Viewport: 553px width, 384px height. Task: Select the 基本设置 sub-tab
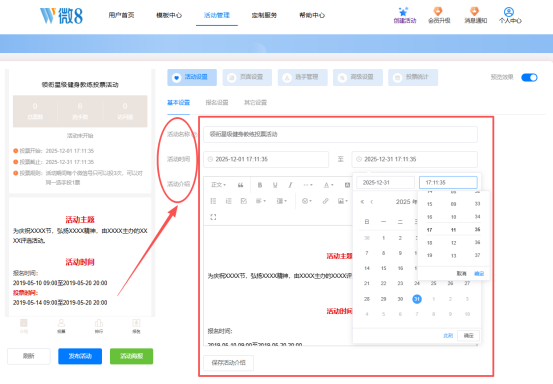[178, 103]
